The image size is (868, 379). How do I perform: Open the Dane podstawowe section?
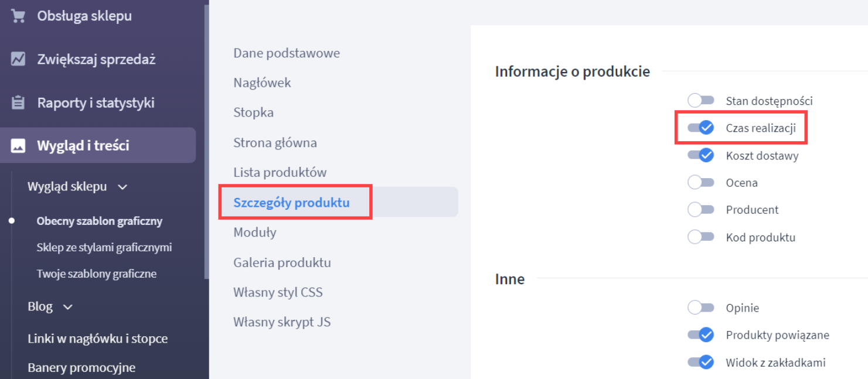point(287,53)
